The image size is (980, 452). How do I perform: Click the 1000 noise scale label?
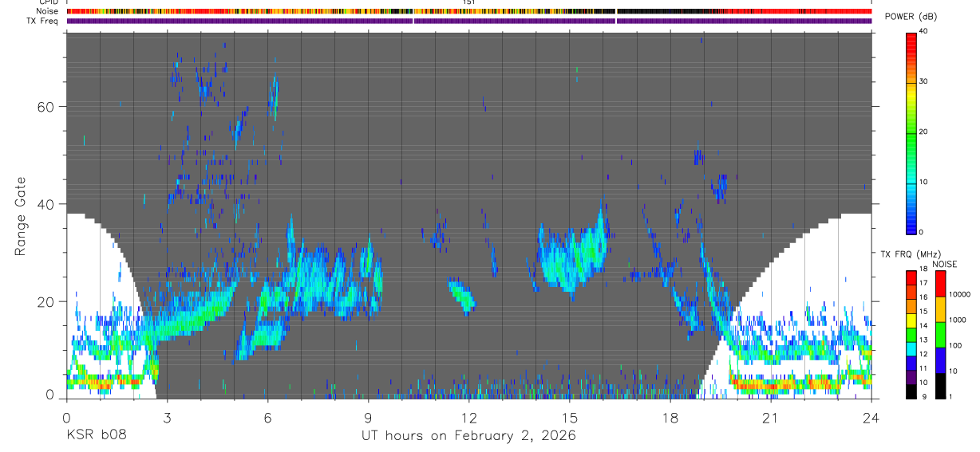(957, 320)
